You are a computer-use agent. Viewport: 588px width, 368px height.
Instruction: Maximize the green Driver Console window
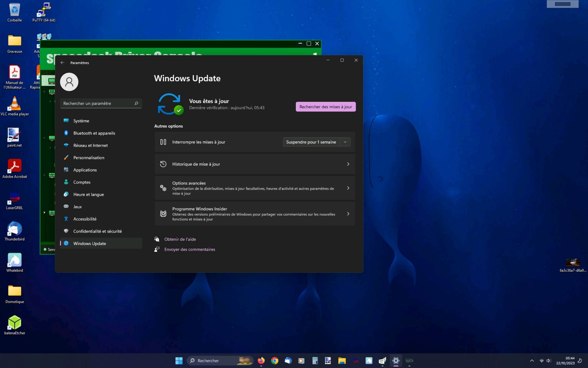pyautogui.click(x=309, y=43)
